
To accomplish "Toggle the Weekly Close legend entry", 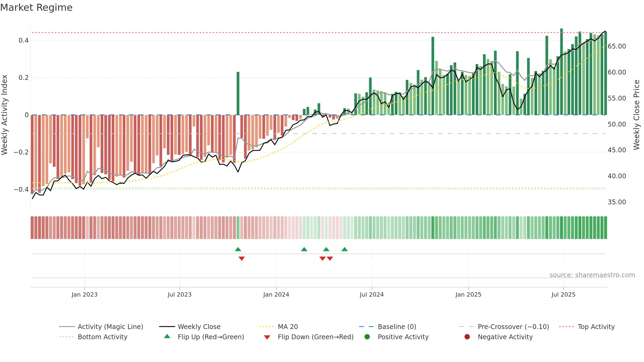I will (x=190, y=327).
